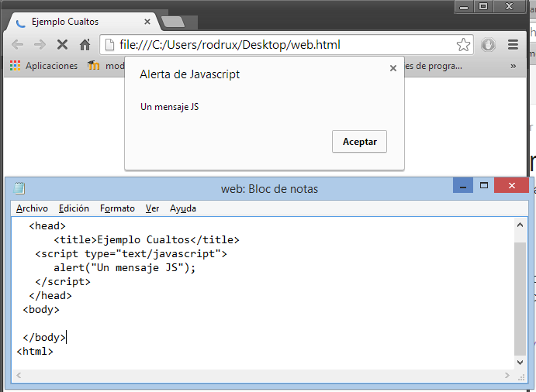Viewport: 536px width, 392px height.
Task: Click the <html> line at the bottom
Action: click(35, 351)
